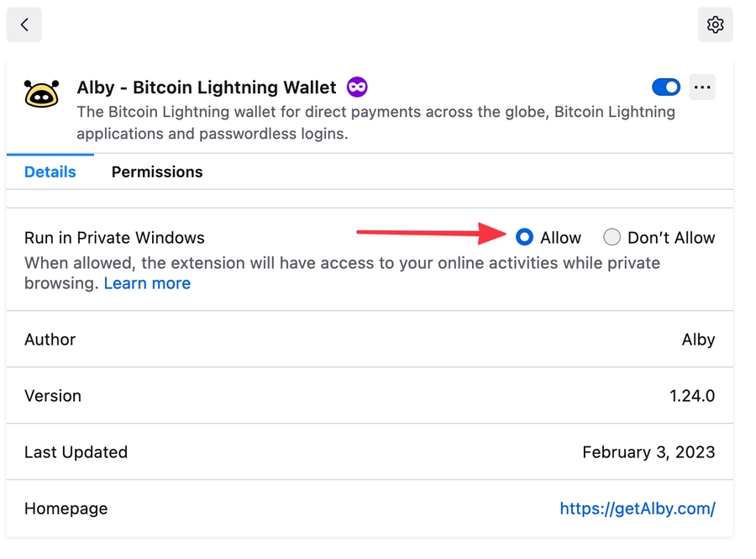Click the Run in Private Windows label

point(114,238)
